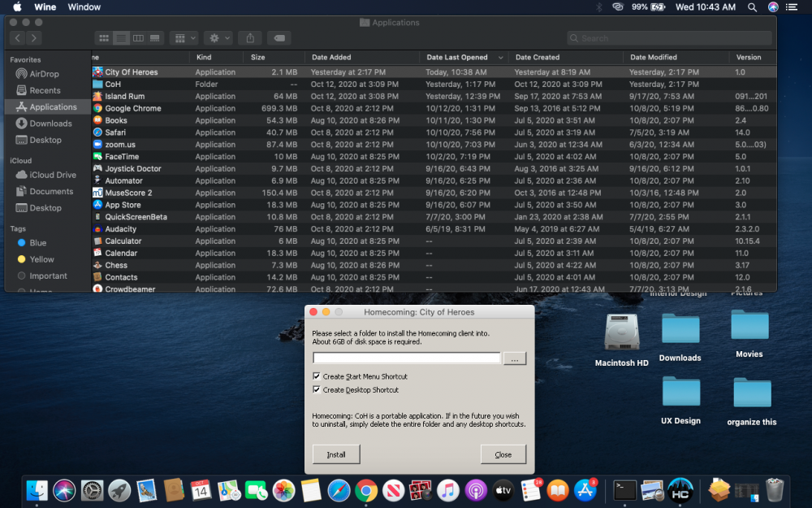Viewport: 812px width, 508px height.
Task: Click Close in the Homecoming installer dialog
Action: point(503,454)
